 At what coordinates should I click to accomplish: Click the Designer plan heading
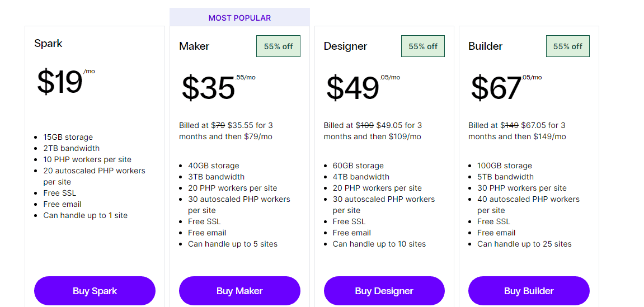tap(345, 46)
